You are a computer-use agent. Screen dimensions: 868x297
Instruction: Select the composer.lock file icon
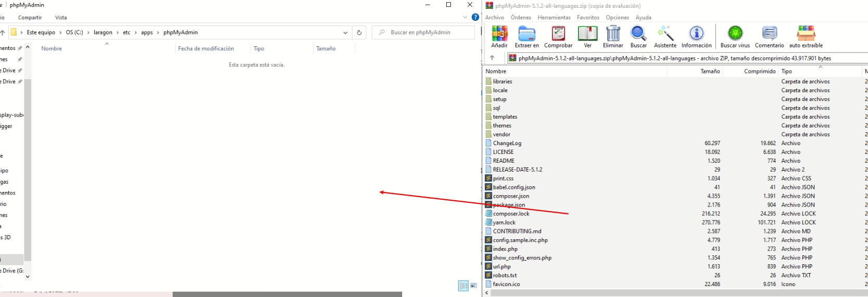pyautogui.click(x=488, y=213)
